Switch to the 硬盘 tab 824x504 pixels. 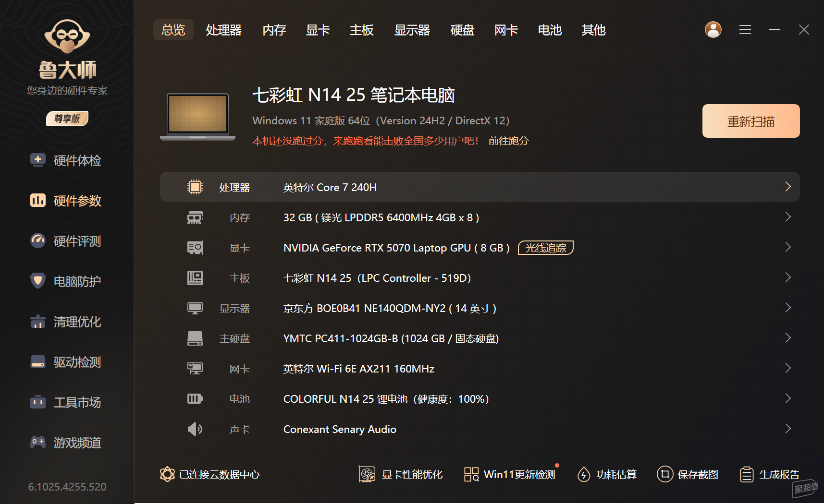tap(463, 30)
